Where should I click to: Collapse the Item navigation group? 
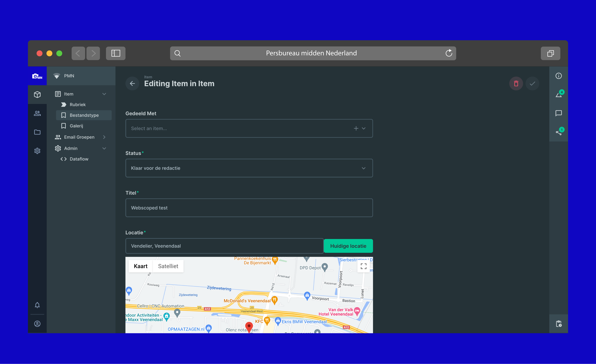click(x=104, y=94)
